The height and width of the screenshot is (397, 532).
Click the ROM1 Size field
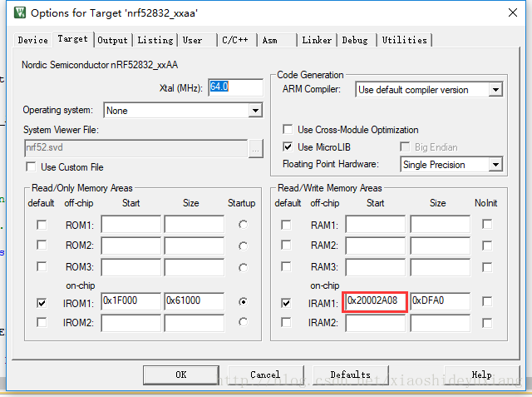tap(195, 224)
